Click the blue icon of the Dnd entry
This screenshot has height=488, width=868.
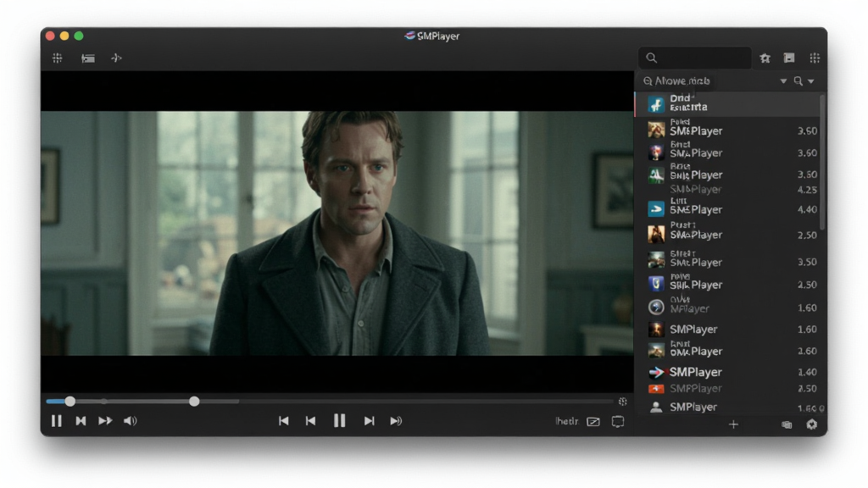(656, 104)
